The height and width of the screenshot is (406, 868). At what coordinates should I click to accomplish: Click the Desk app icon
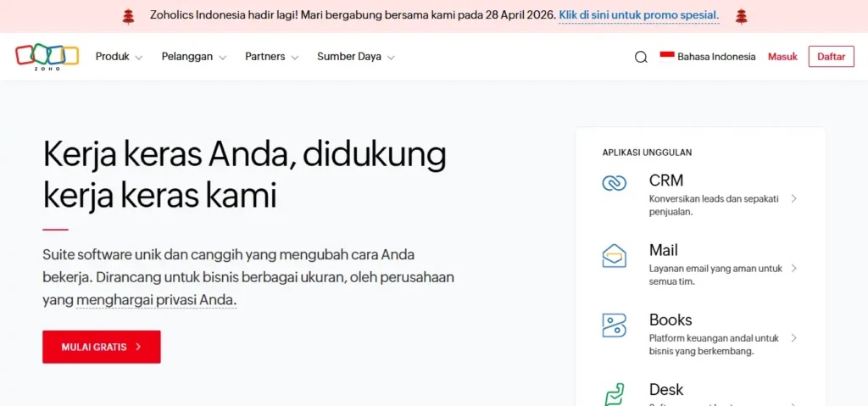tap(614, 393)
